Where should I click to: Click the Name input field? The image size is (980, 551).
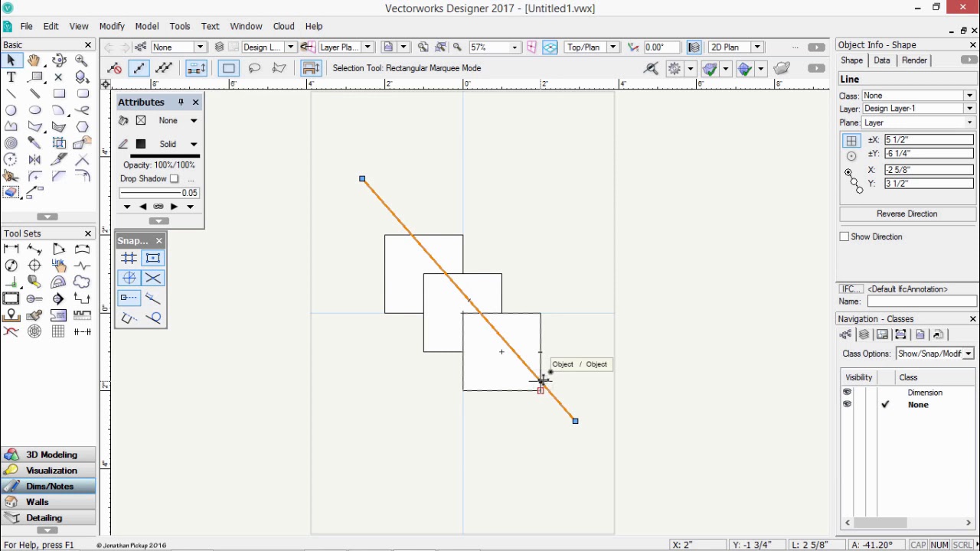pos(922,302)
